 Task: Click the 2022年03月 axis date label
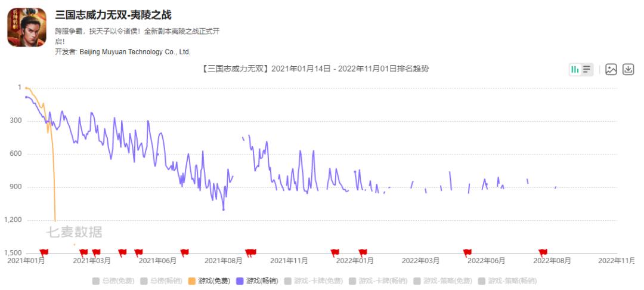coord(420,261)
